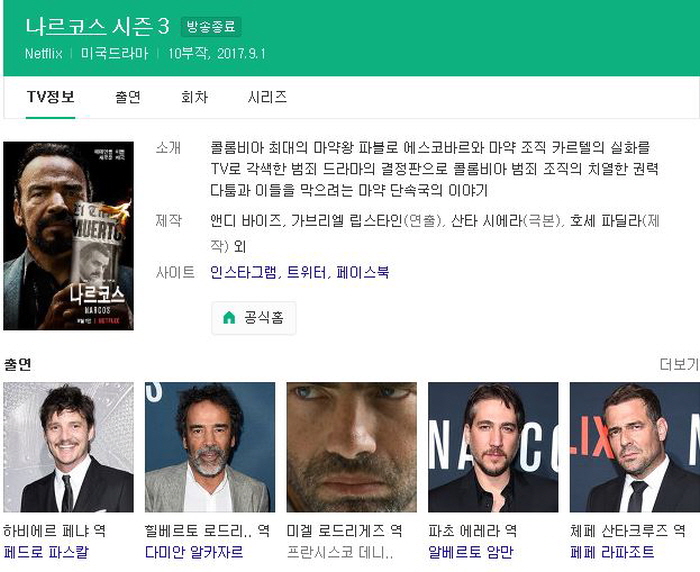
Task: Click the 나르코스 시즌 3 title
Action: 97,27
